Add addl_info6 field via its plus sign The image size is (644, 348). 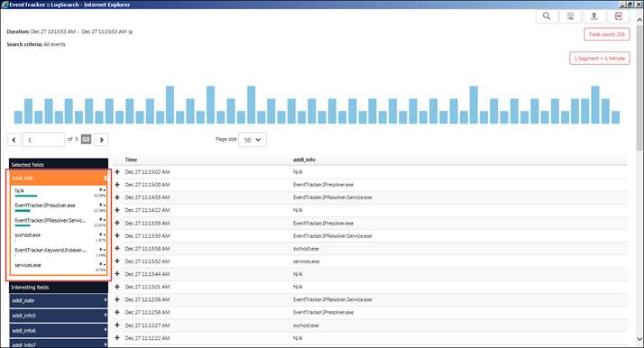coord(106,330)
